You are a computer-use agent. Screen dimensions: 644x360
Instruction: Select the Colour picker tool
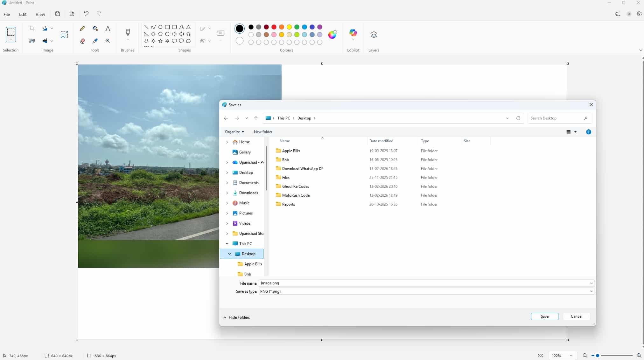coord(95,41)
